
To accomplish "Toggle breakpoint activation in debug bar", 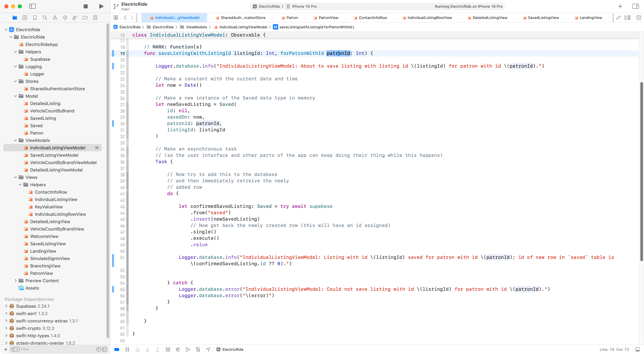I will [117, 349].
